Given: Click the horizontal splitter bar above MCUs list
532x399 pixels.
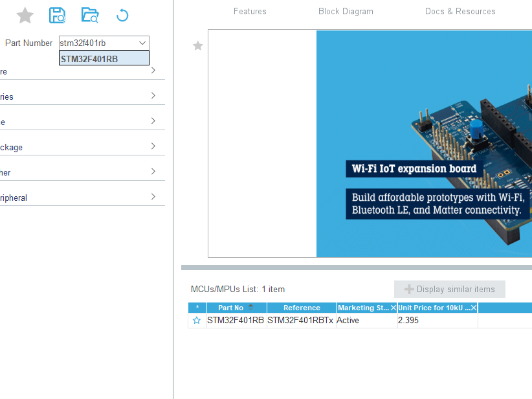Looking at the screenshot, I should pos(357,268).
